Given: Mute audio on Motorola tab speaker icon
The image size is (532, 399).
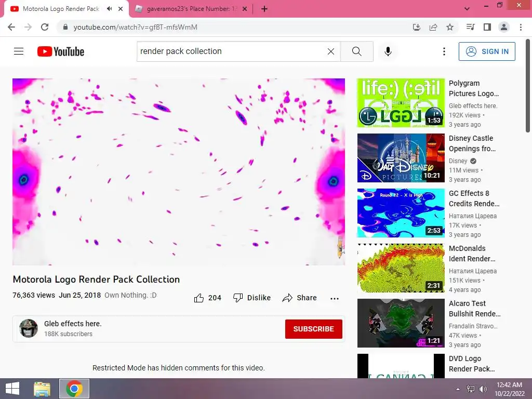Looking at the screenshot, I should (x=109, y=9).
